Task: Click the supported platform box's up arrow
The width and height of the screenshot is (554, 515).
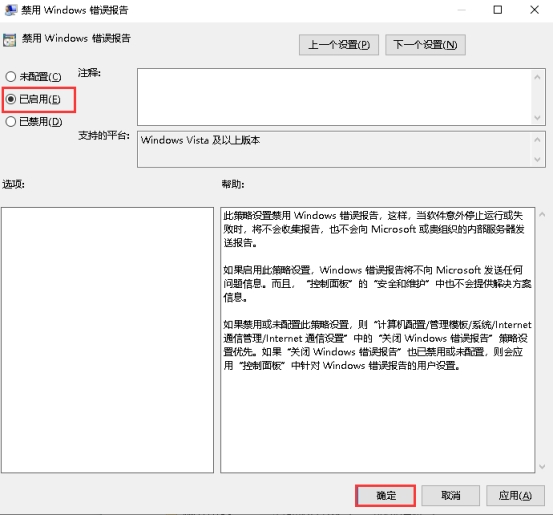Action: coord(537,140)
